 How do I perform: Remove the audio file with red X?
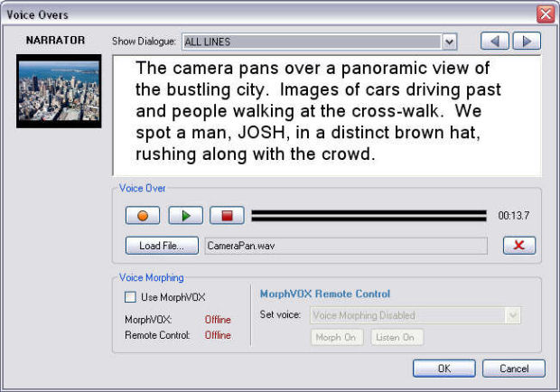(518, 246)
